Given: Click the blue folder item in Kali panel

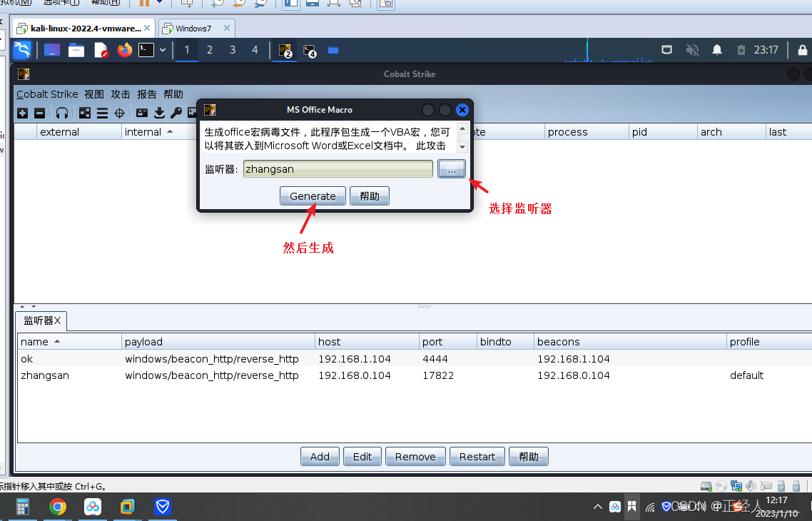Looking at the screenshot, I should pos(333,50).
